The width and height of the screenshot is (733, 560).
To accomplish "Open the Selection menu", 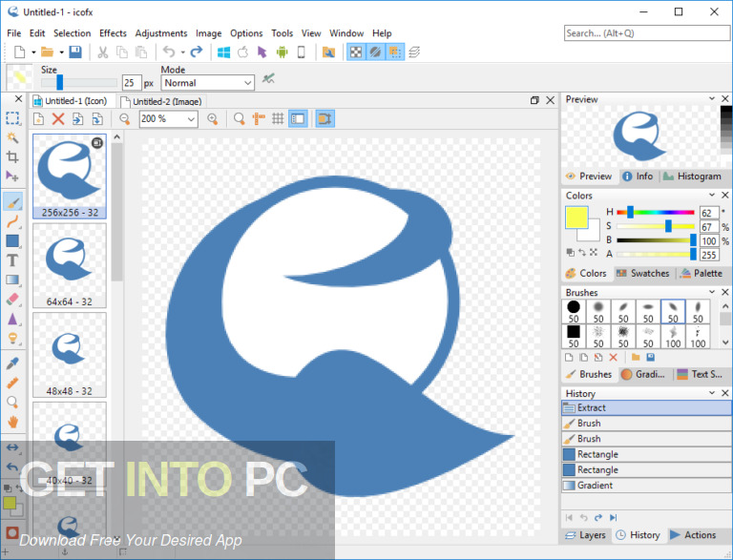I will click(x=72, y=33).
